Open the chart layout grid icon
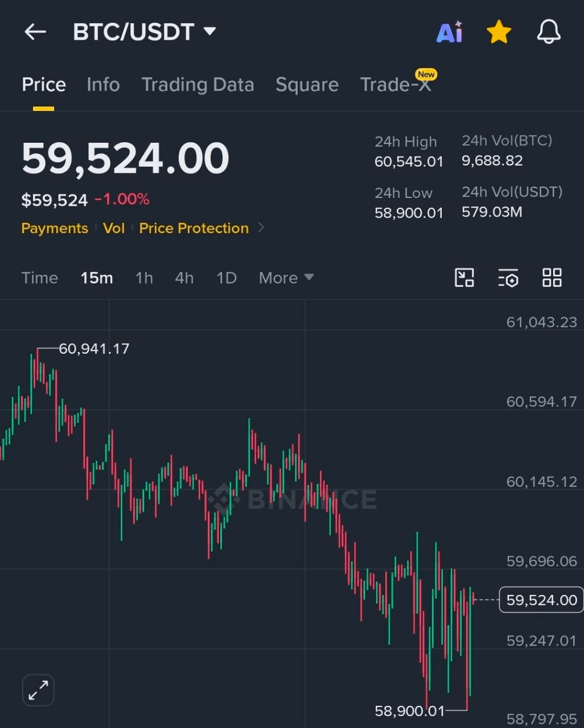584x728 pixels. tap(552, 278)
